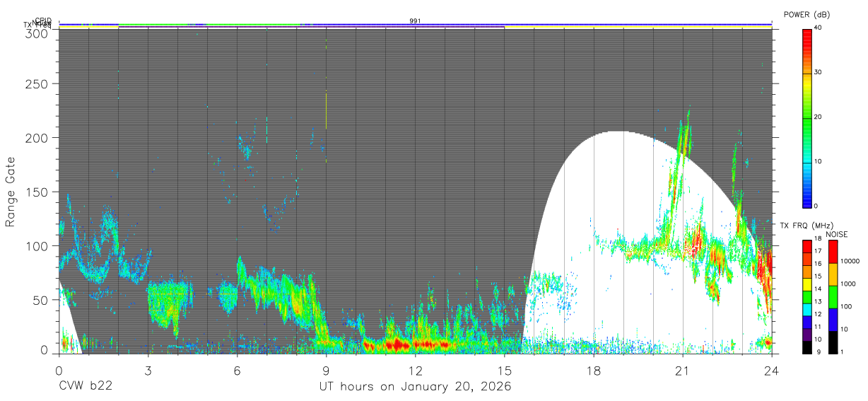Click the 10000 label on the noise scale
868x401 pixels.
(x=851, y=261)
